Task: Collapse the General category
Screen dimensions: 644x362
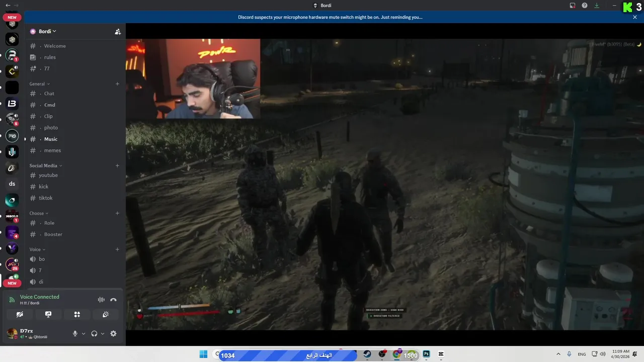Action: click(x=40, y=84)
